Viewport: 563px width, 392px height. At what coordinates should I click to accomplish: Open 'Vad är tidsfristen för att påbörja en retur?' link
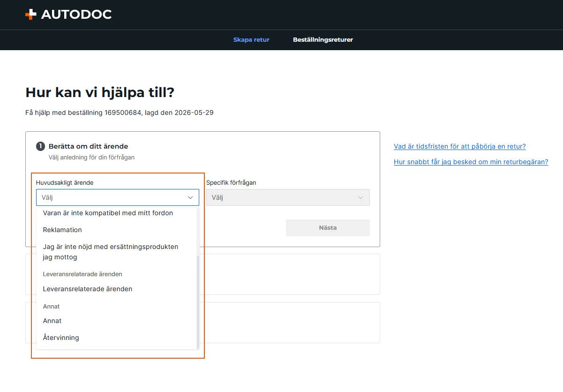(460, 146)
